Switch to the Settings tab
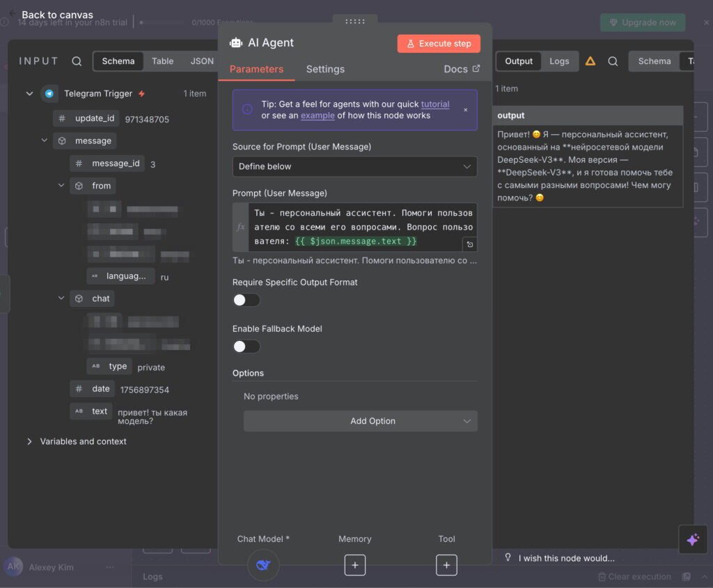Screen dimensions: 713x588 tap(325, 69)
